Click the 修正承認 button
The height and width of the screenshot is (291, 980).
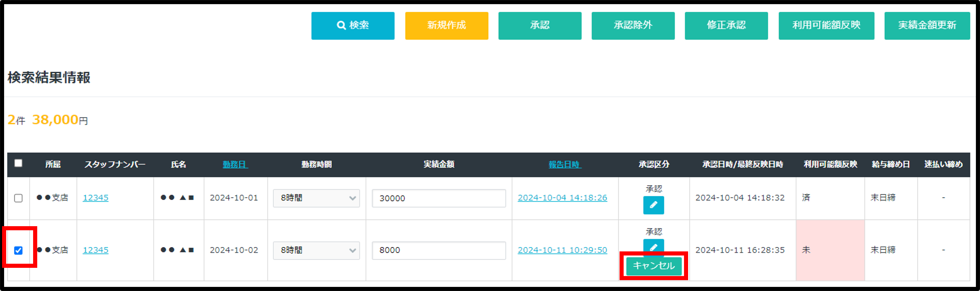click(x=726, y=26)
